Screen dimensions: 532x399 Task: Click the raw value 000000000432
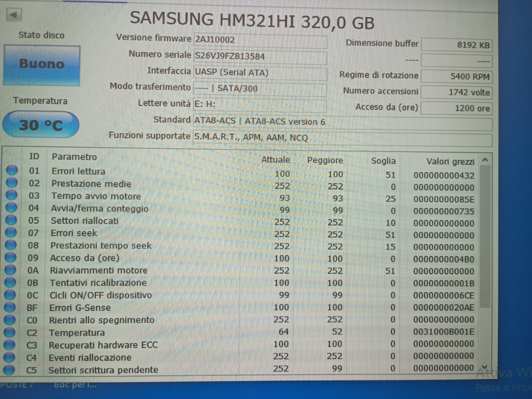(x=444, y=176)
